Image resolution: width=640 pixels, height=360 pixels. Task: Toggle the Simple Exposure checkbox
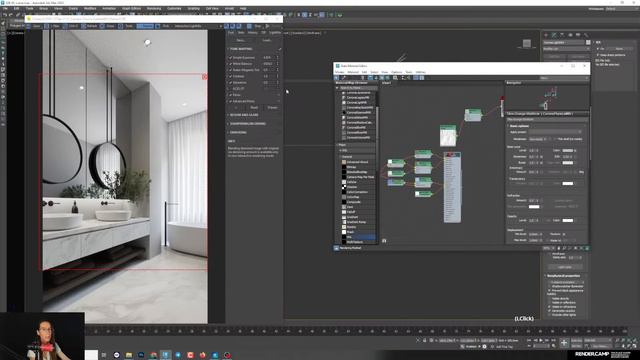231,58
